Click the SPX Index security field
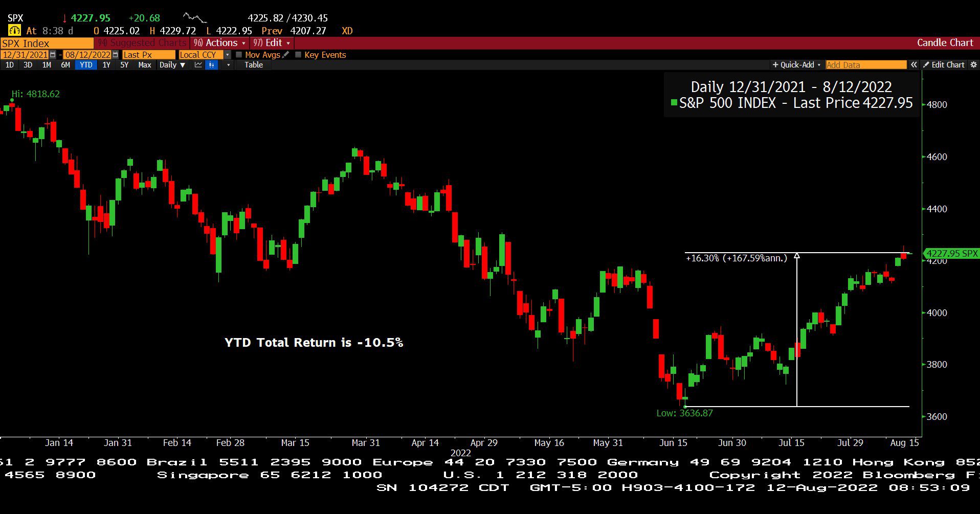The image size is (980, 514). (x=47, y=43)
